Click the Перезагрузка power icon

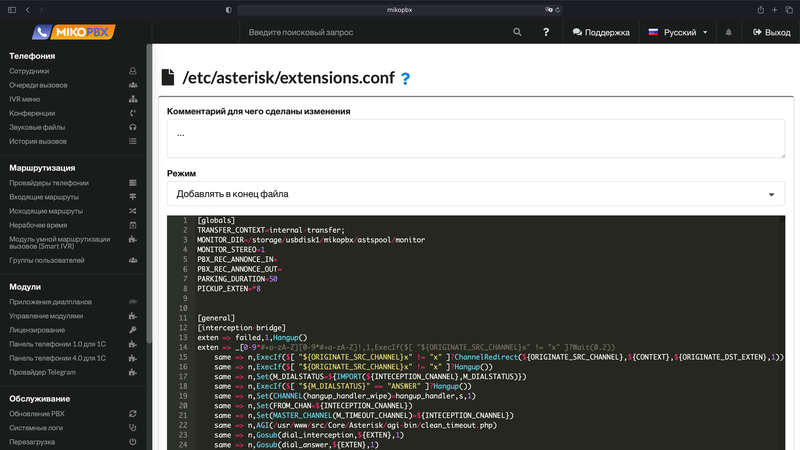coord(133,442)
